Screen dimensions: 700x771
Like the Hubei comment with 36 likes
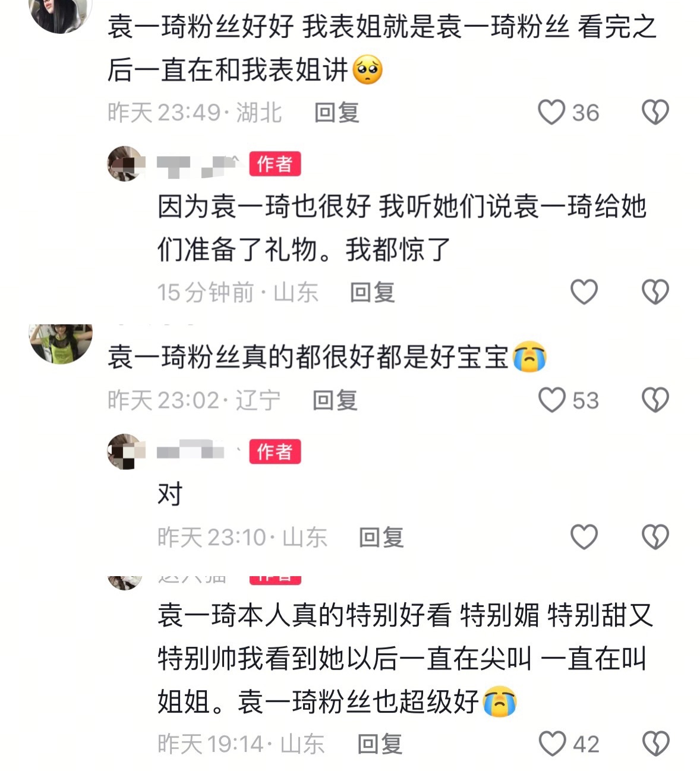pos(551,112)
